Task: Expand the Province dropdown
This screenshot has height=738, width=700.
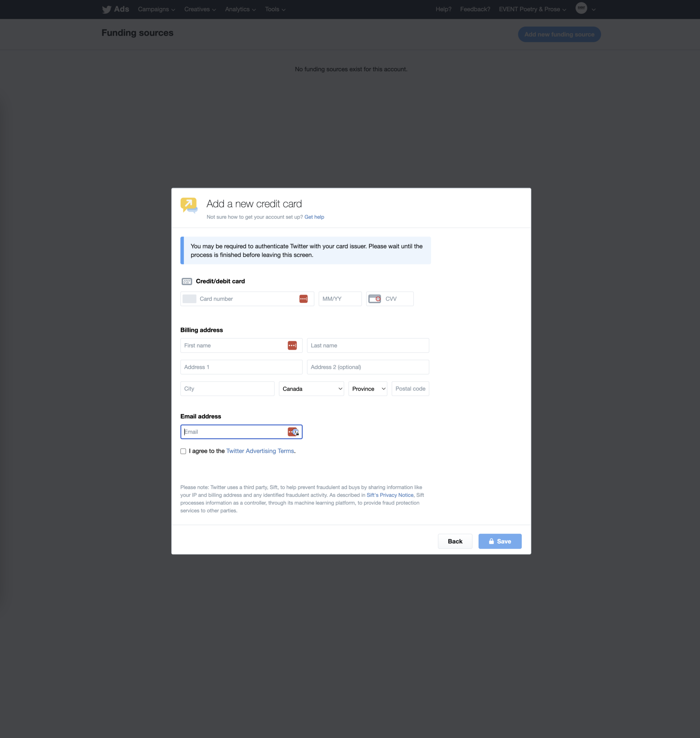Action: (367, 388)
